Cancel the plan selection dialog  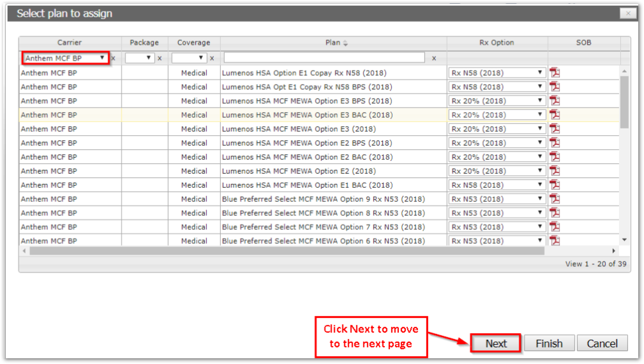click(x=602, y=343)
